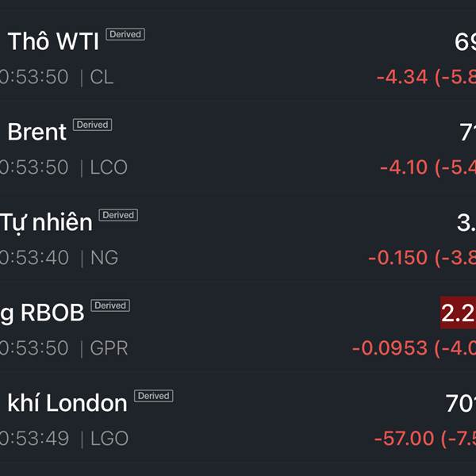Screen dimensions: 476x476
Task: Click the Derived badge beside RBOB
Action: tap(110, 305)
